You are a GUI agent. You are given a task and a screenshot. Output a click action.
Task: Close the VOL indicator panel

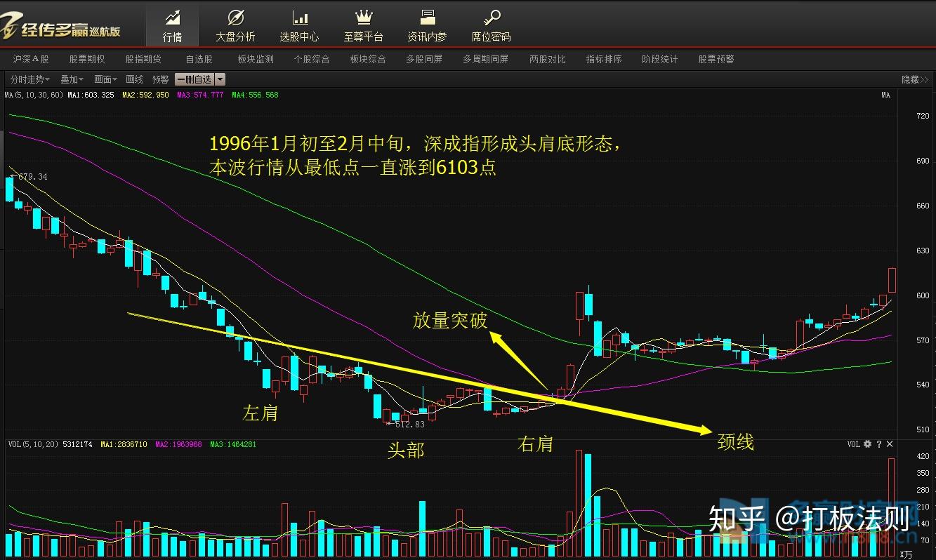890,444
